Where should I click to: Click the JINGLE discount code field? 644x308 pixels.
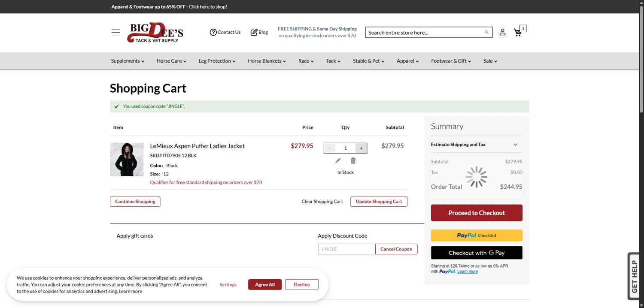(346, 249)
